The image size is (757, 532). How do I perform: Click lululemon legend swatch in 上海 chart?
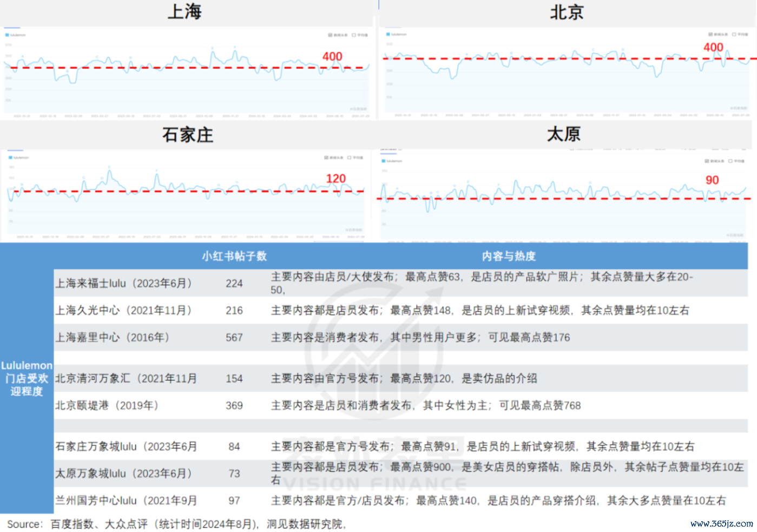[8, 35]
